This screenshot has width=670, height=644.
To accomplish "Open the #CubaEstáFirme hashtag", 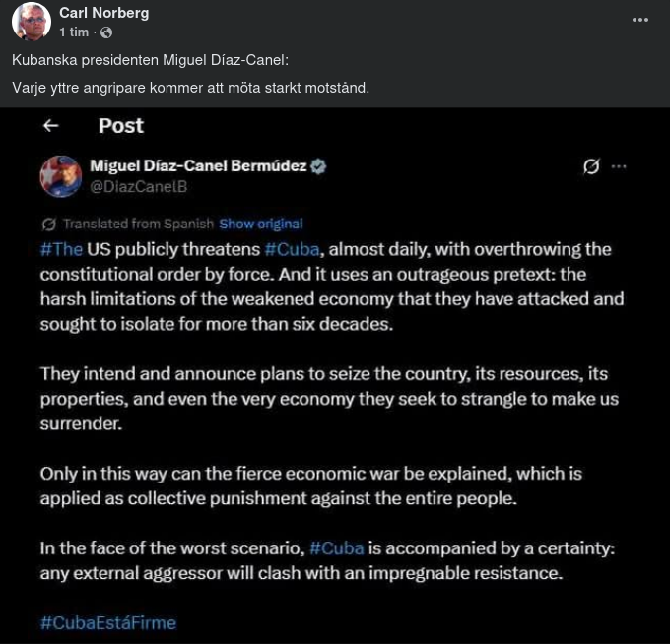I will click(108, 622).
